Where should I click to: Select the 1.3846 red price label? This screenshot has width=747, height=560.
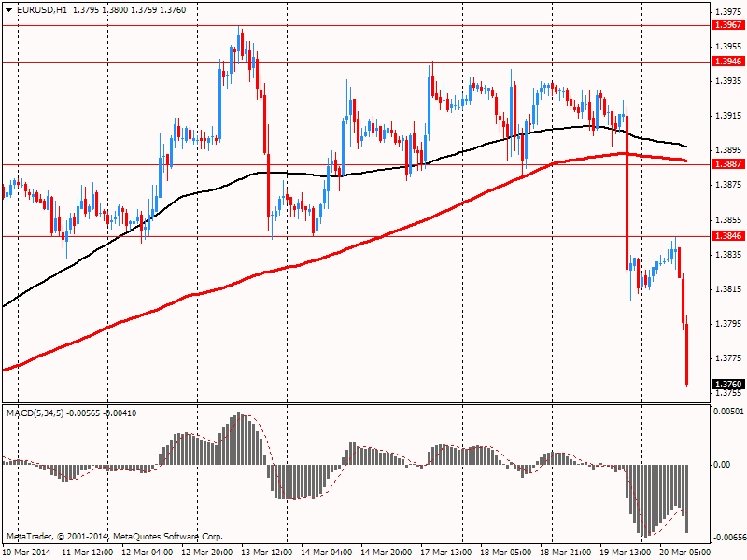(727, 236)
